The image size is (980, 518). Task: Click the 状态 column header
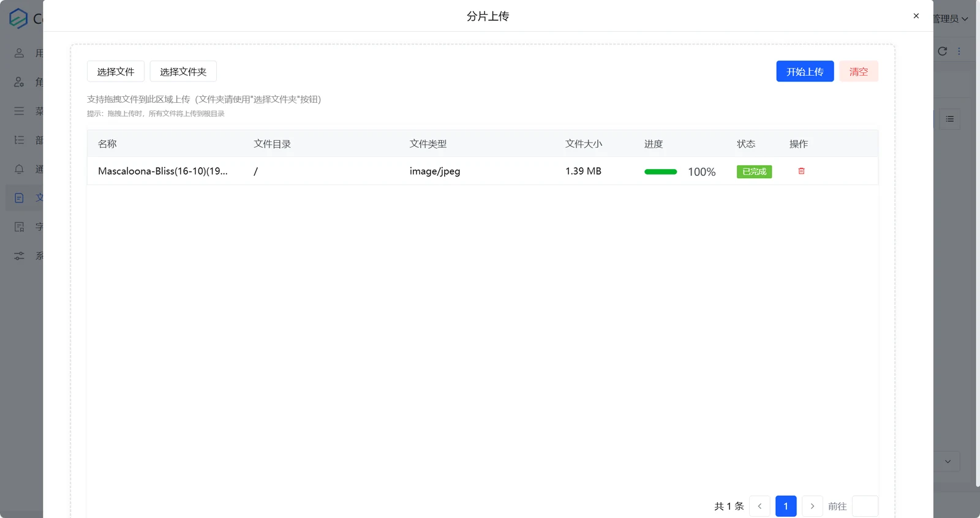746,144
